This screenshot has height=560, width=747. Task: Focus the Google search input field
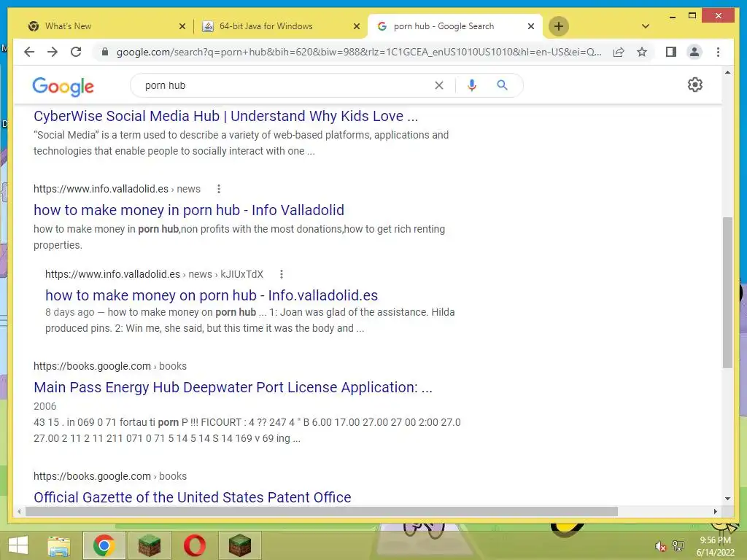click(x=286, y=85)
